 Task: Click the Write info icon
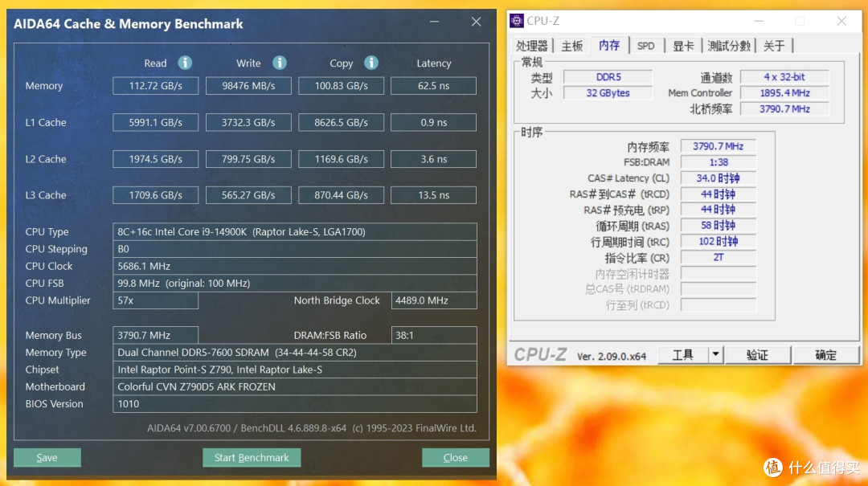point(280,63)
